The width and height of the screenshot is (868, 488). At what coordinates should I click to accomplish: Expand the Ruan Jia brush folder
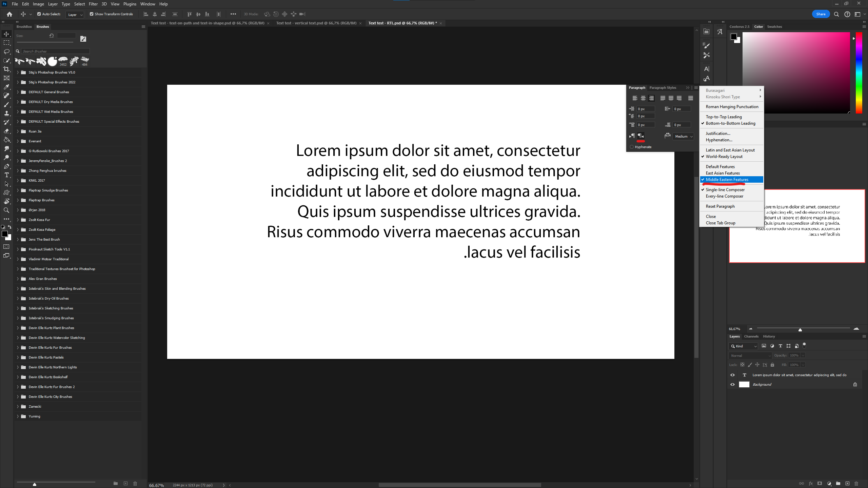point(18,131)
